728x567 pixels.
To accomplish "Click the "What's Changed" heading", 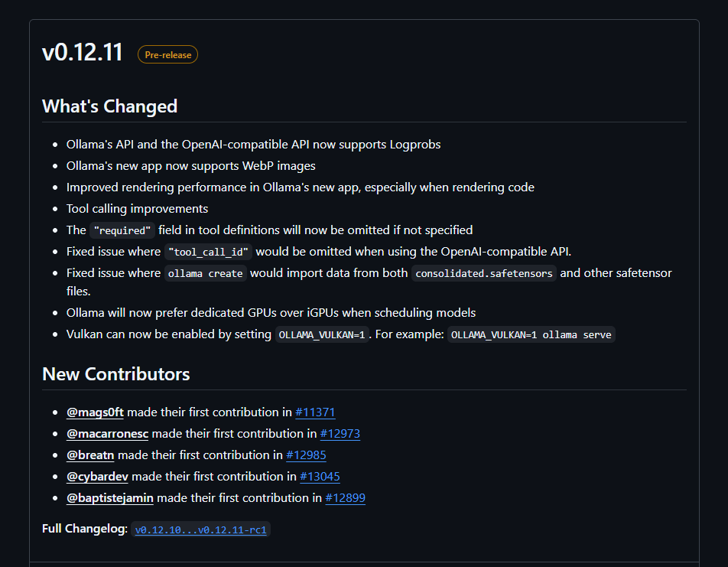I will point(109,106).
